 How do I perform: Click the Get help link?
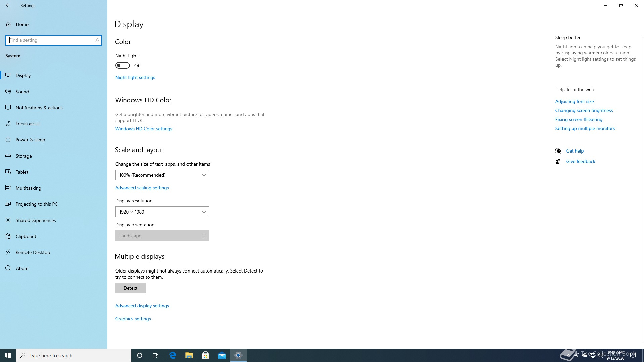[x=575, y=151]
